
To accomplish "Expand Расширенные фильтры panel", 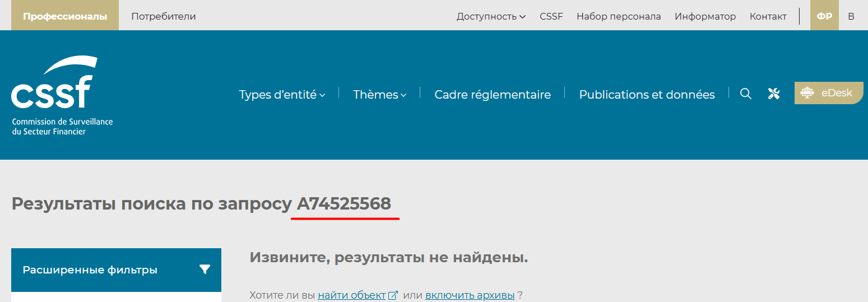I will click(116, 270).
